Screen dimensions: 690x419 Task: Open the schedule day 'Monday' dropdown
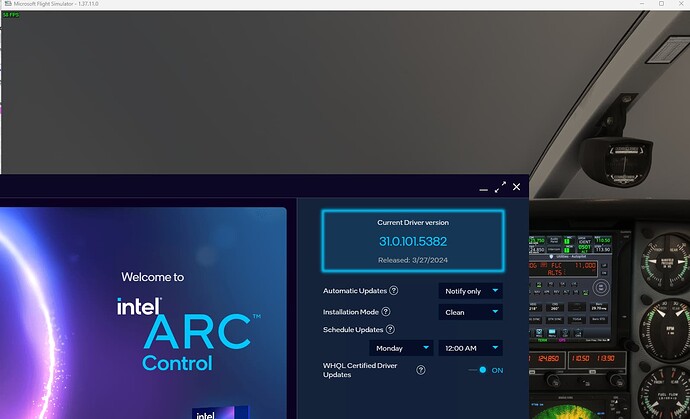tap(401, 348)
